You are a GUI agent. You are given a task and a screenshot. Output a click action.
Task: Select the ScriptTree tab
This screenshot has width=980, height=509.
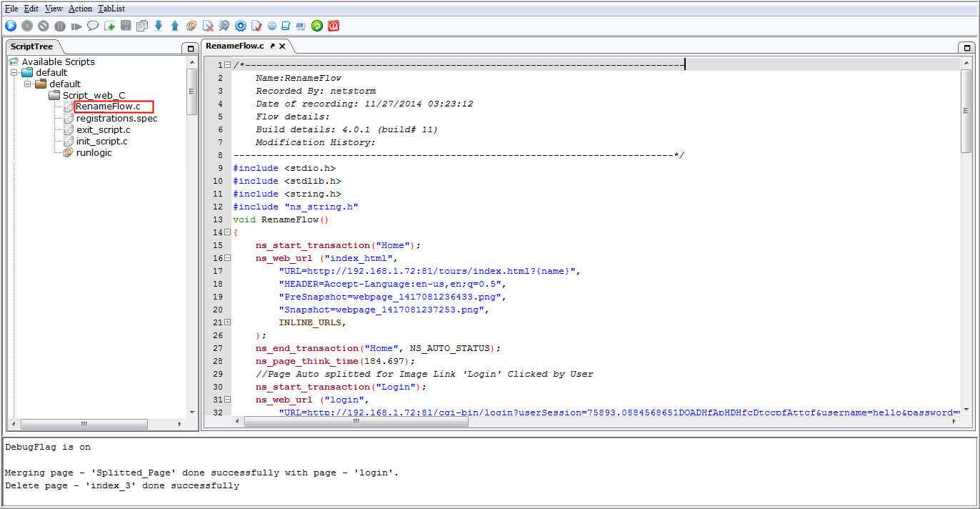coord(31,46)
